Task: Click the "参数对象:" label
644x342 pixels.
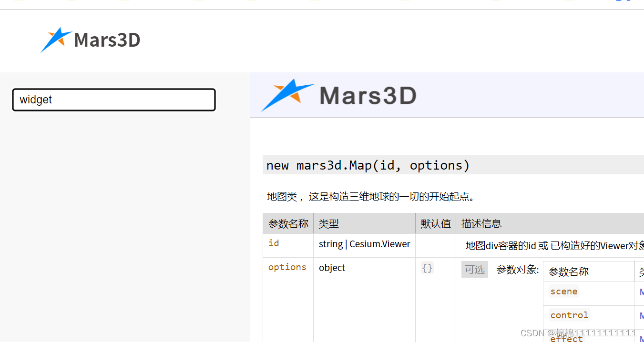Action: pos(518,270)
